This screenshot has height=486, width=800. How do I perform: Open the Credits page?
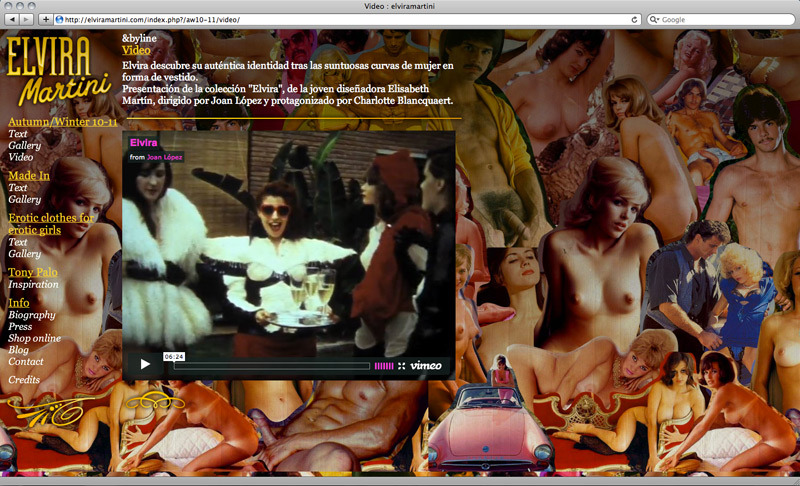tap(23, 379)
